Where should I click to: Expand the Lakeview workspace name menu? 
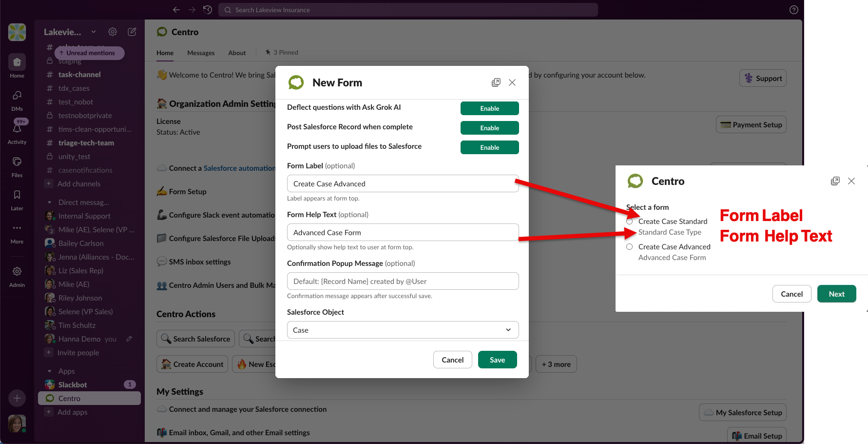70,32
